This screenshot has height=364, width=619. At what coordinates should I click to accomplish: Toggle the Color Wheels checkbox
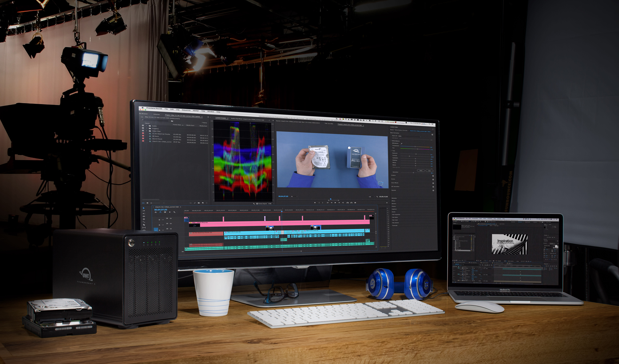pyautogui.click(x=433, y=183)
